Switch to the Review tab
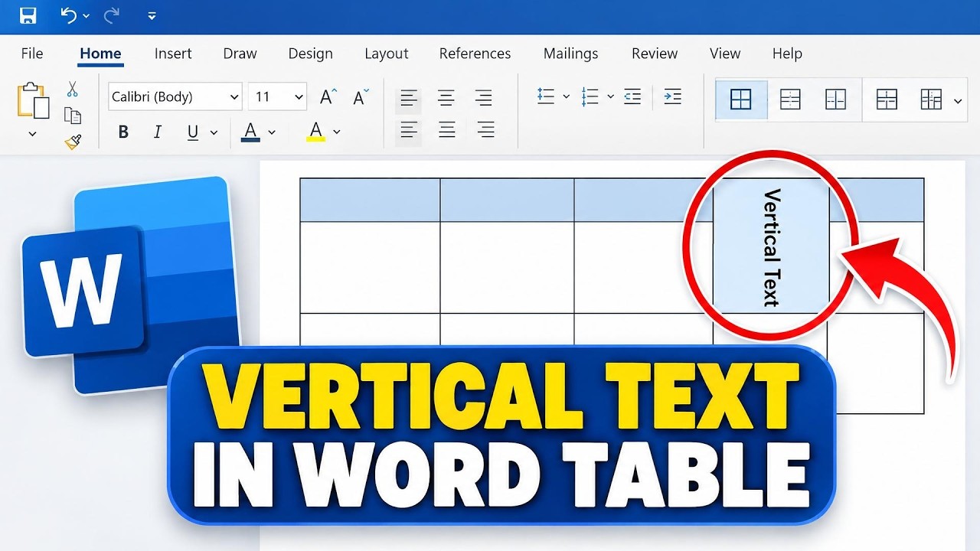This screenshot has height=551, width=980. (655, 54)
